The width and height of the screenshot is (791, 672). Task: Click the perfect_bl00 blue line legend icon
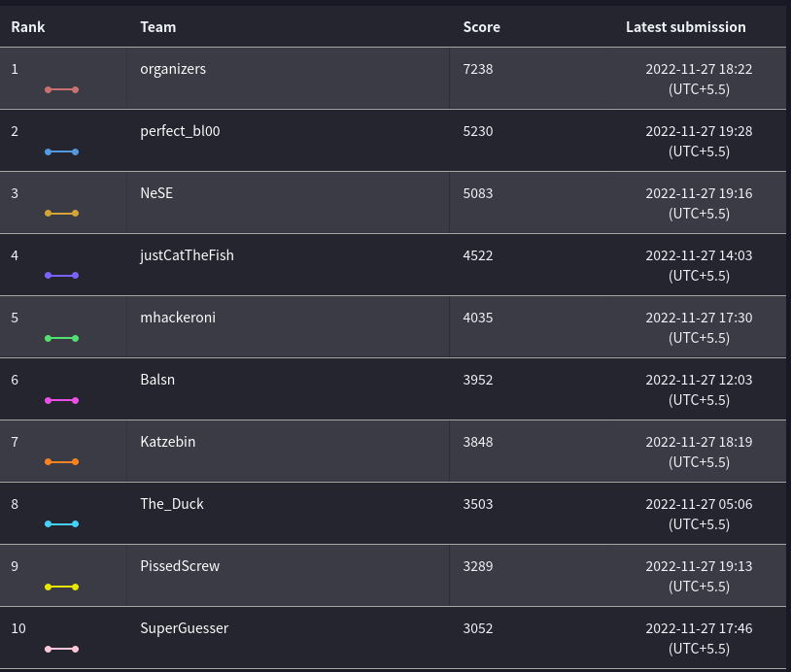point(61,151)
